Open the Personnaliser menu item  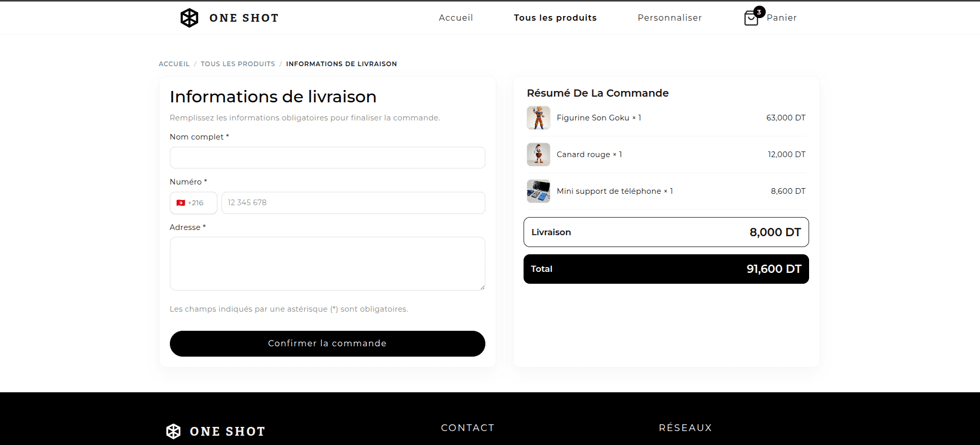click(x=670, y=18)
